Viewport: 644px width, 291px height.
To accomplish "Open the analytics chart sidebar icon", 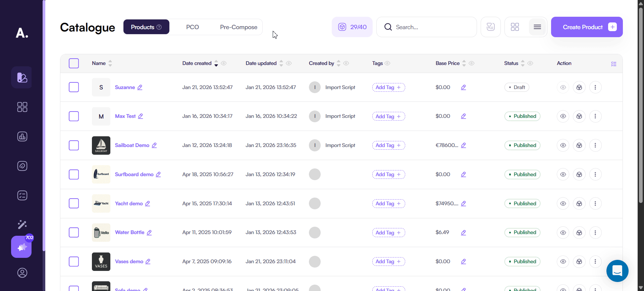I will point(22,137).
